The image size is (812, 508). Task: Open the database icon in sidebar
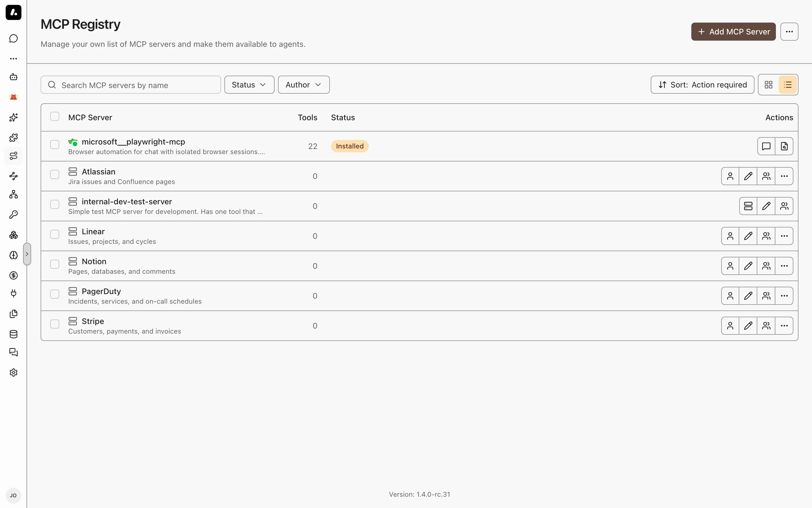coord(14,334)
